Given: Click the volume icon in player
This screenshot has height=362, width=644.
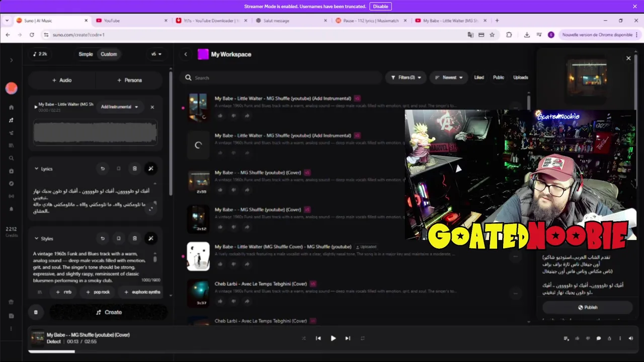Looking at the screenshot, I should click(x=630, y=338).
